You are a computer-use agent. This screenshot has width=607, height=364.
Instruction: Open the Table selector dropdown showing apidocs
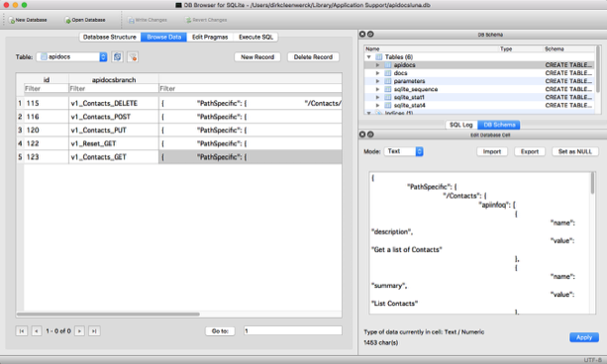point(71,56)
